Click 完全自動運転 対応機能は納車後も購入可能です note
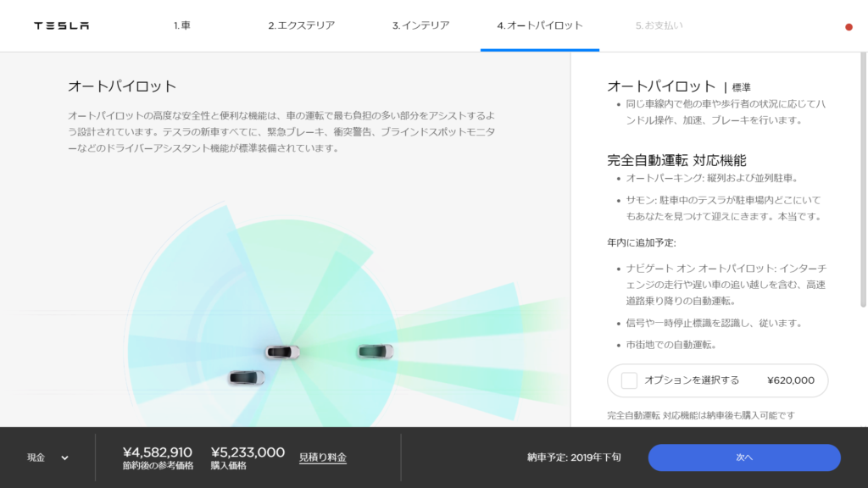The image size is (868, 488). pyautogui.click(x=701, y=415)
